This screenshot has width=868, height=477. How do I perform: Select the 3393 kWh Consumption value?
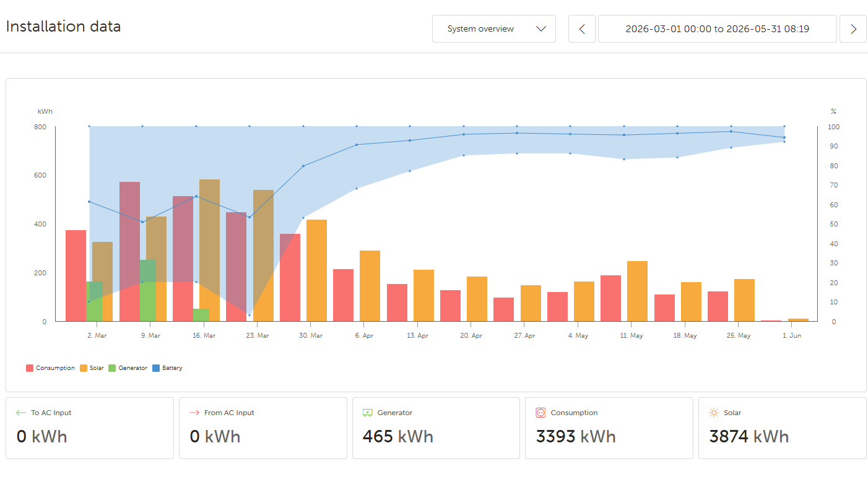pyautogui.click(x=576, y=437)
